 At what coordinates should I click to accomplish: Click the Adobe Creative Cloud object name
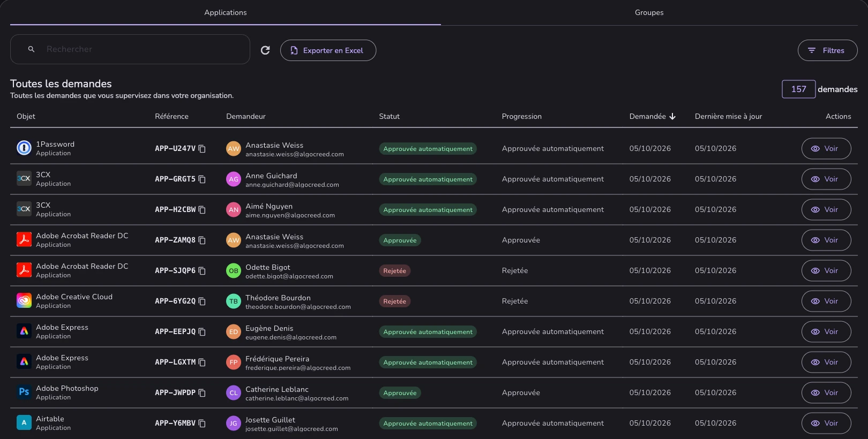(74, 297)
